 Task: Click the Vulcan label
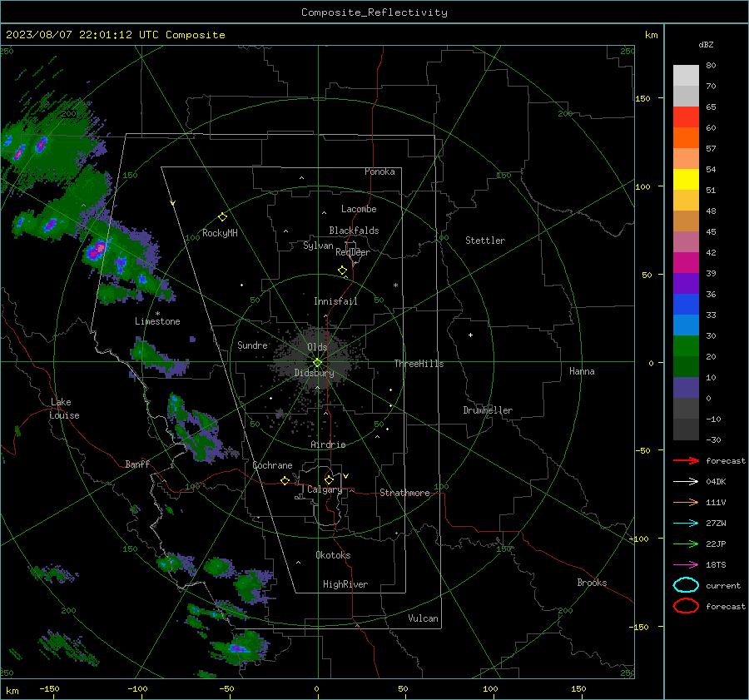click(423, 618)
